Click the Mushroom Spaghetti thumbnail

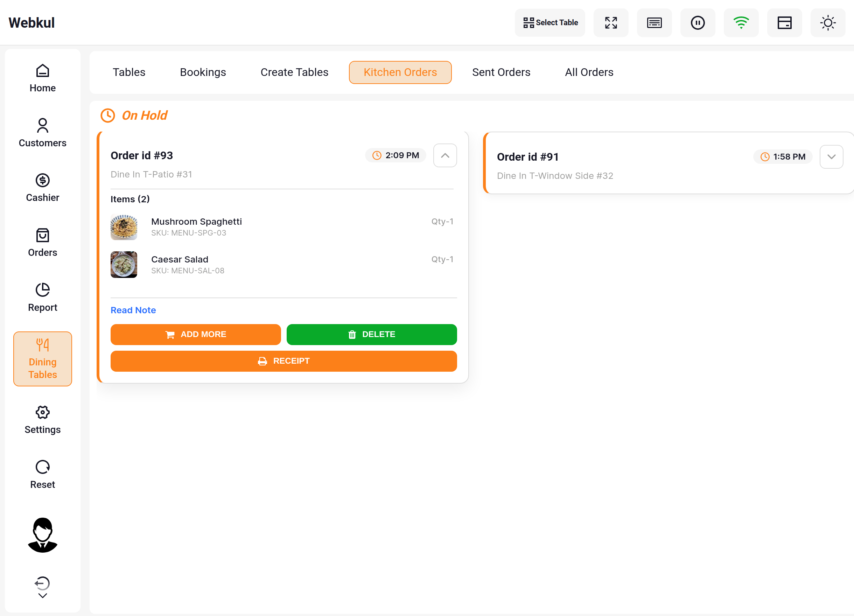(124, 227)
